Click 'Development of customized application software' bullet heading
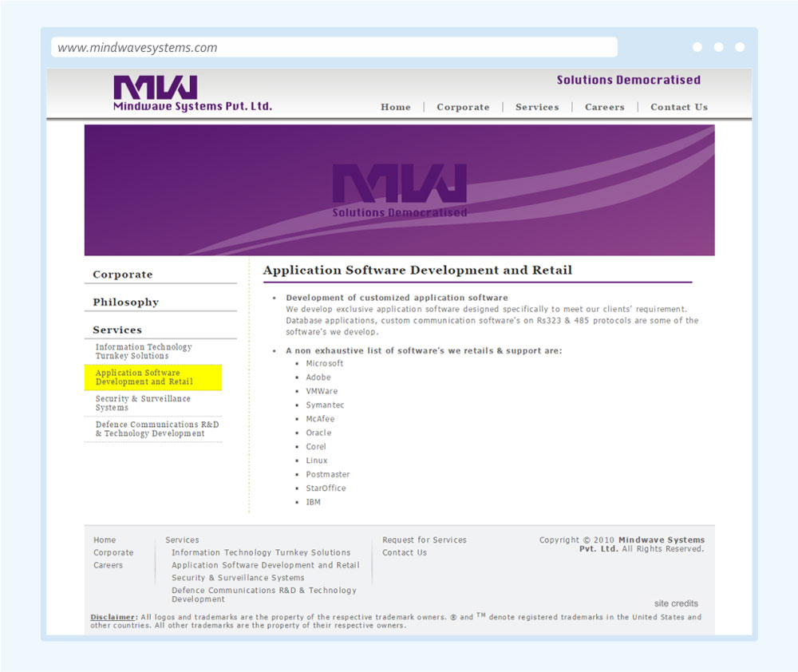Image resolution: width=798 pixels, height=672 pixels. (x=397, y=298)
